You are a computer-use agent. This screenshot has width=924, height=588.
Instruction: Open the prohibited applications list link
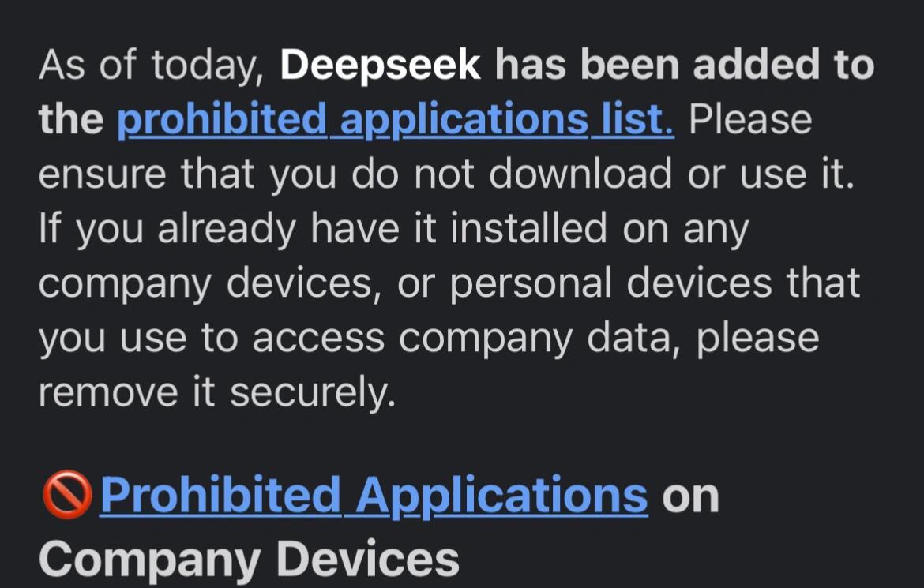tap(396, 120)
